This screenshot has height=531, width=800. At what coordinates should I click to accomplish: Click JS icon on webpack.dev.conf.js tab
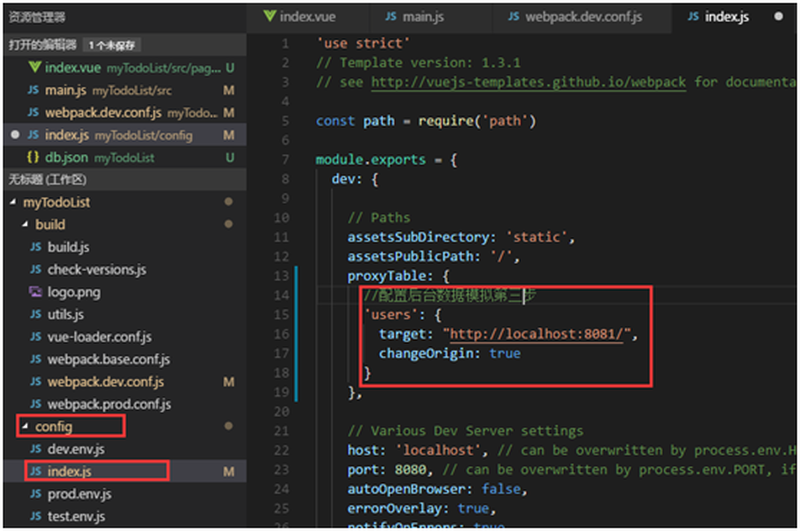tap(514, 17)
